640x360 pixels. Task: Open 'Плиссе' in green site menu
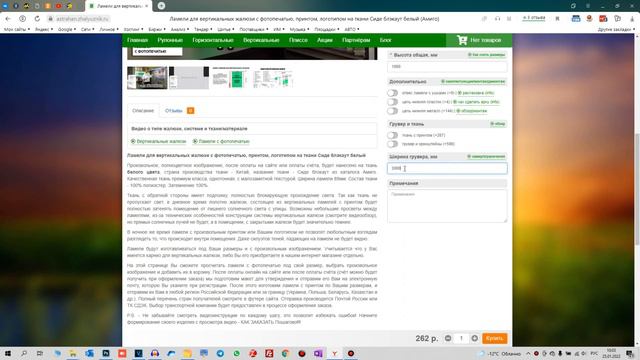tap(298, 40)
